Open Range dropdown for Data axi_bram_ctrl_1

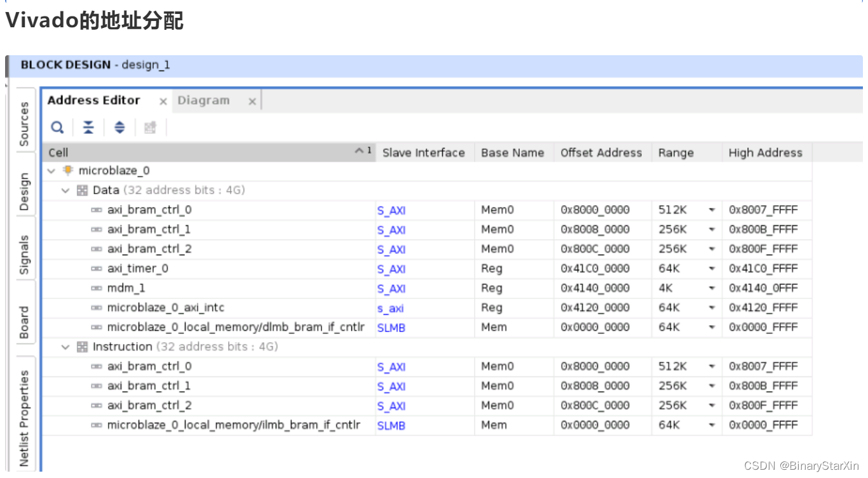point(712,230)
